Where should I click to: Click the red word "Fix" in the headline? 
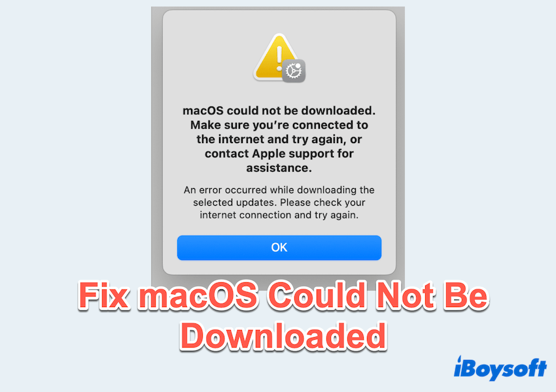click(x=103, y=295)
